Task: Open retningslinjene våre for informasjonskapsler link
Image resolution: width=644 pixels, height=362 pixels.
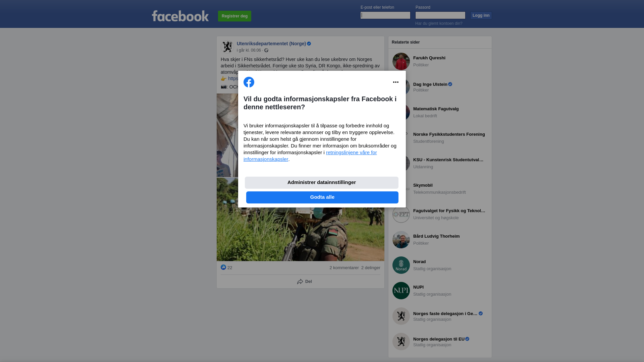Action: [310, 156]
